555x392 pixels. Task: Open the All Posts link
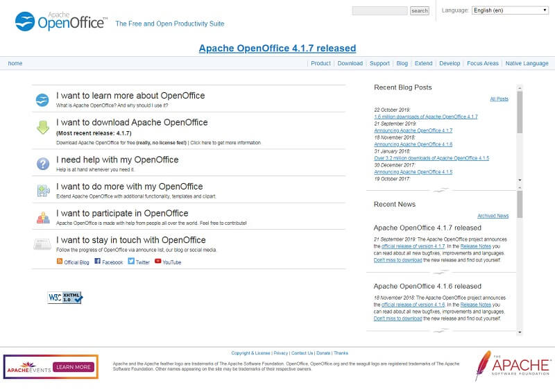point(499,99)
